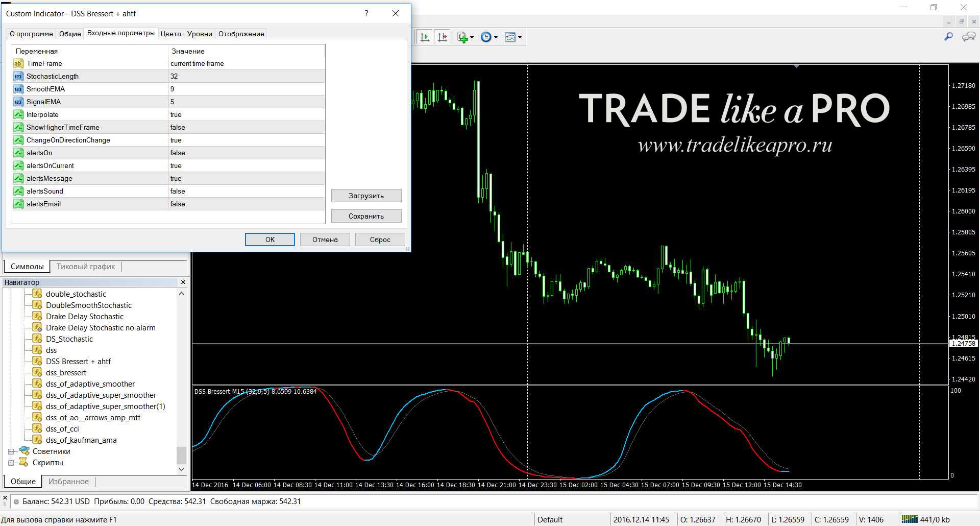Click the Сброс reset button
Viewport: 980px width, 526px height.
point(380,240)
